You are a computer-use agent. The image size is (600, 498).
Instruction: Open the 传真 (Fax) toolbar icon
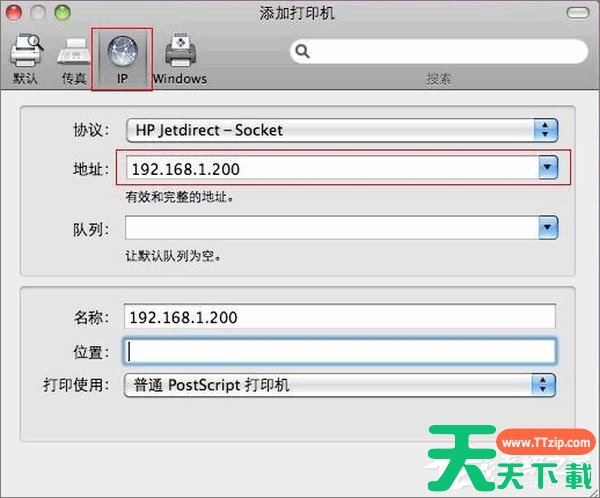(75, 58)
